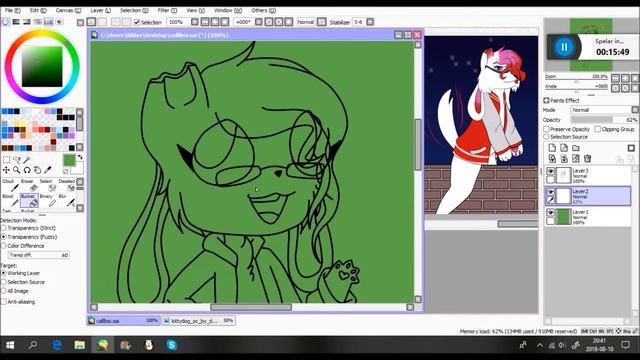Open the Edit menu
Image resolution: width=640 pixels, height=360 pixels.
pyautogui.click(x=38, y=10)
